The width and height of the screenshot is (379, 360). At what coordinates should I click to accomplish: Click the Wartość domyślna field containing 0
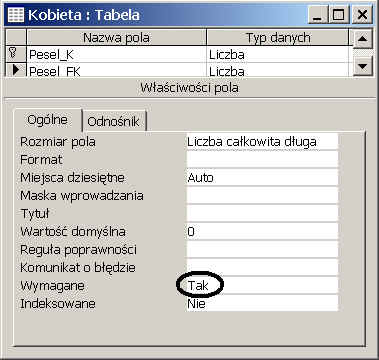[x=262, y=231]
